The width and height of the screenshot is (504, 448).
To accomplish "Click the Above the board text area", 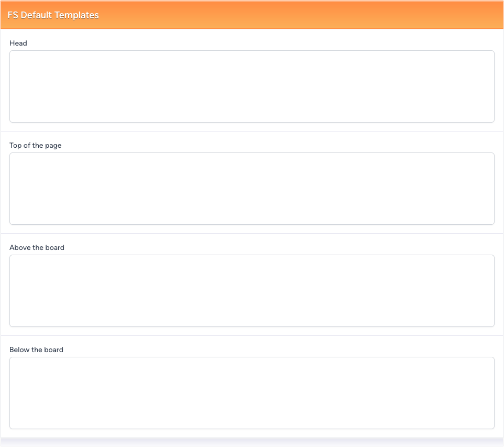I will click(x=251, y=291).
